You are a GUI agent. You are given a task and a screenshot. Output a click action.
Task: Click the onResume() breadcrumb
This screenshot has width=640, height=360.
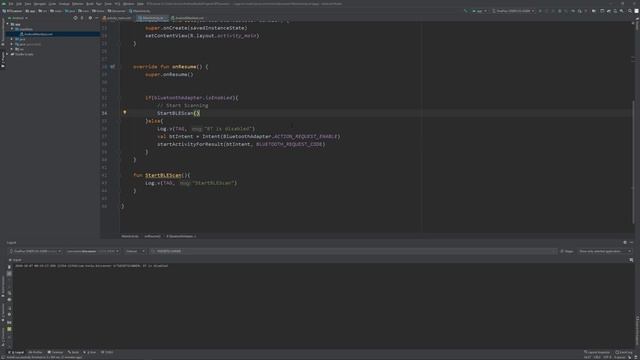click(152, 236)
